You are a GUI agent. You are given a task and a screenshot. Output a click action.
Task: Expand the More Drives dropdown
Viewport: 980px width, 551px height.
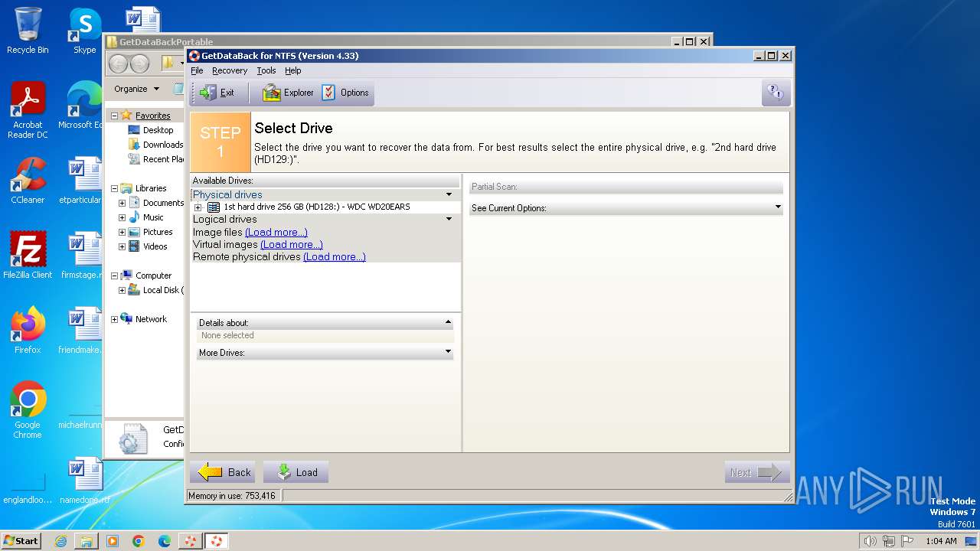pos(448,352)
